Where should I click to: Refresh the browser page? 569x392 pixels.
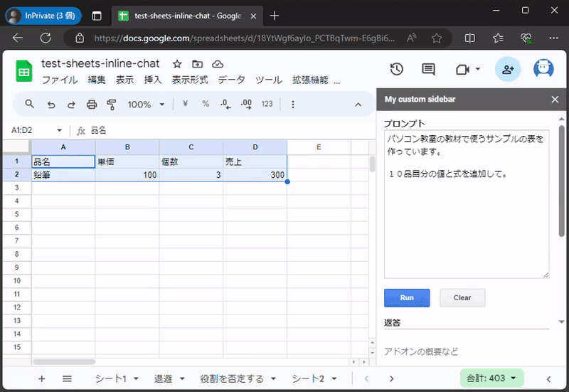point(46,38)
